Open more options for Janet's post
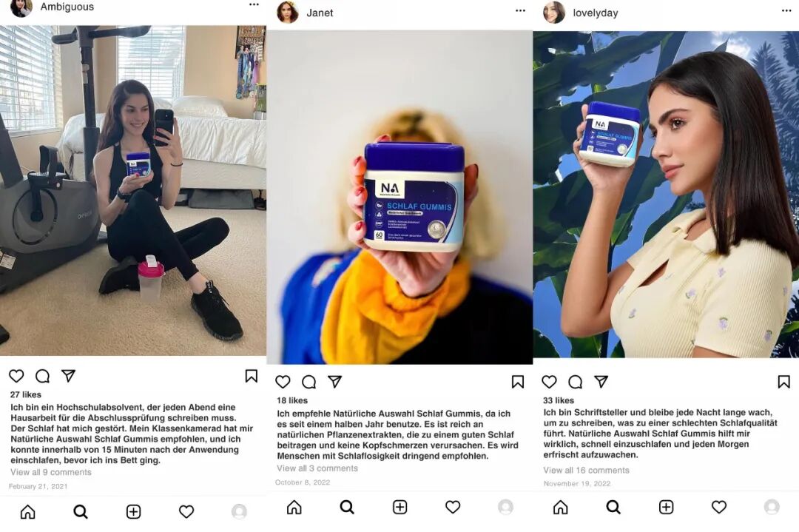The height and width of the screenshot is (532, 799). tap(520, 10)
